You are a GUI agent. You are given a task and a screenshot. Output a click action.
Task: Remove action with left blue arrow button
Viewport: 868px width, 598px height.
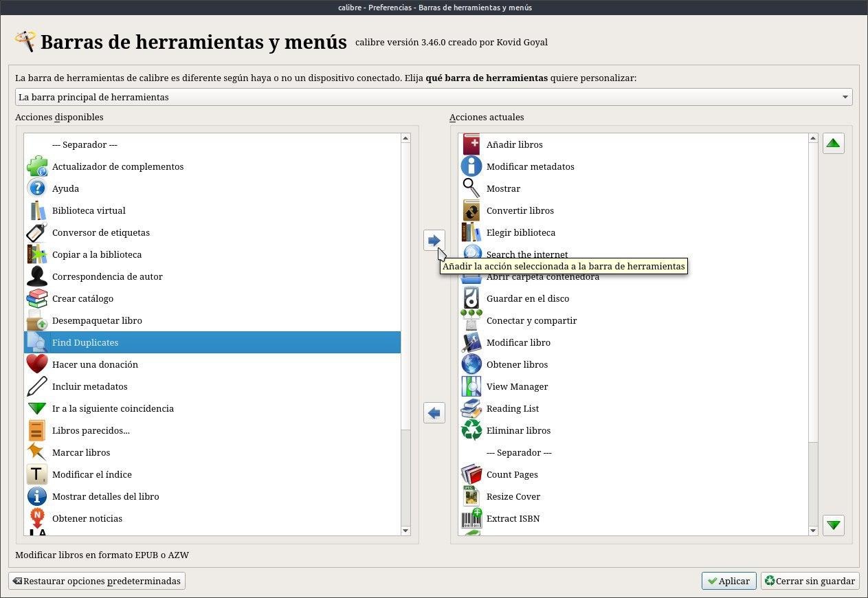click(x=434, y=413)
